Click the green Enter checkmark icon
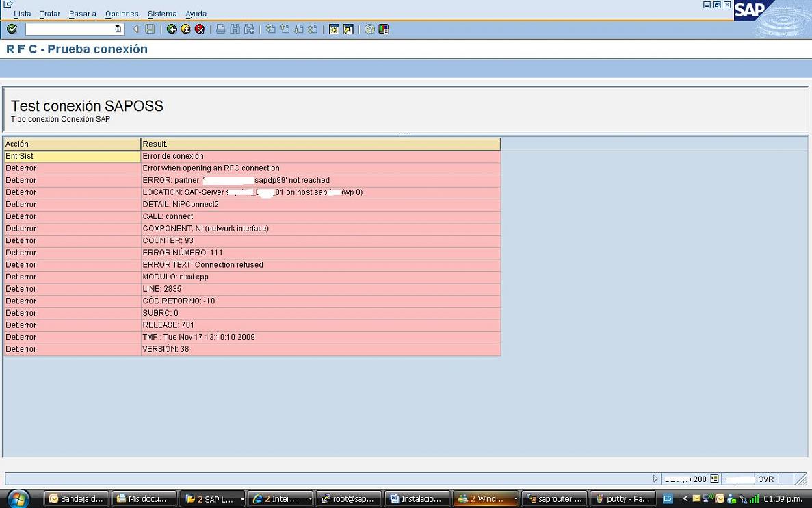Screen dimensions: 812x508 [12, 29]
